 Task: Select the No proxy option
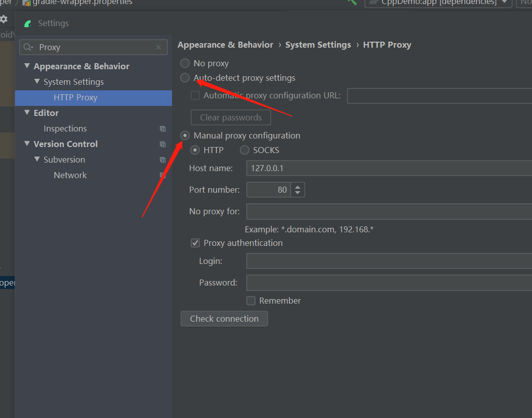tap(185, 63)
